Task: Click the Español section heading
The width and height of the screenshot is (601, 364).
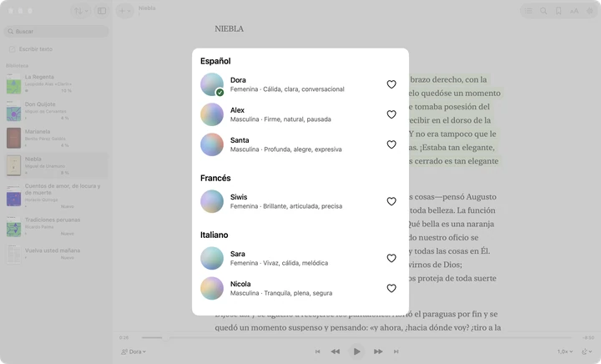Action: pos(215,61)
